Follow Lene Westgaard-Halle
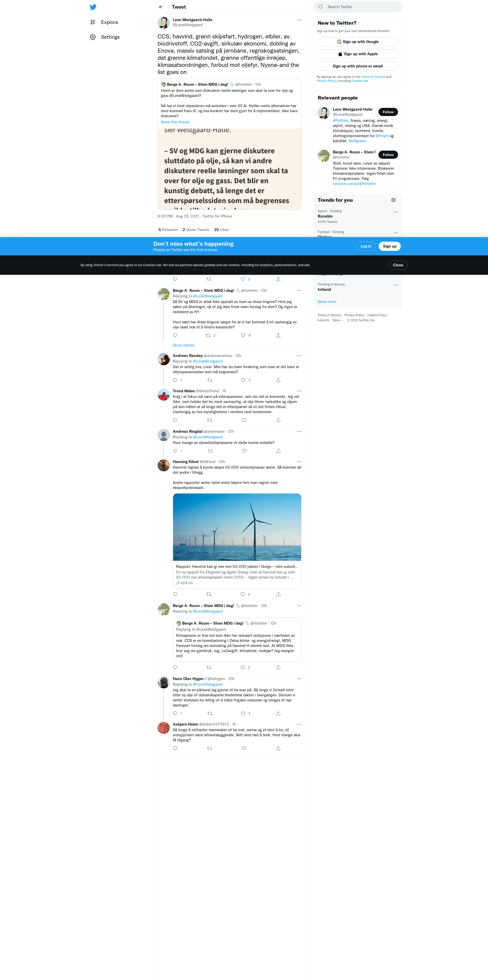488x980 pixels. (388, 112)
